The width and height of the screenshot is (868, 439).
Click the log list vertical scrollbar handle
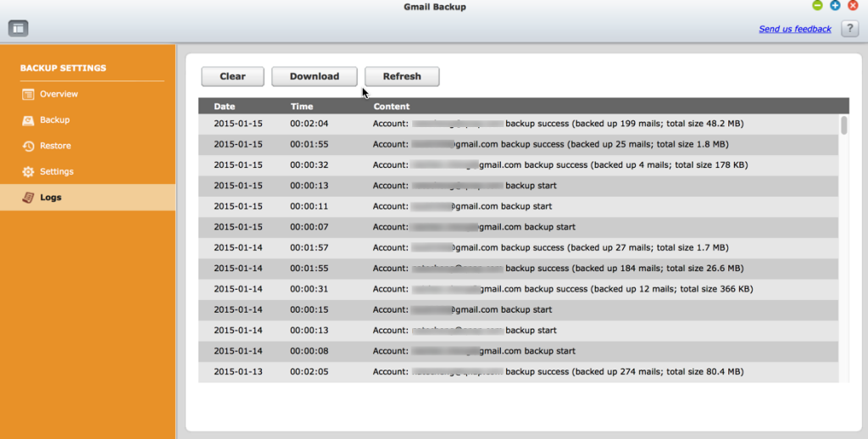click(x=843, y=125)
